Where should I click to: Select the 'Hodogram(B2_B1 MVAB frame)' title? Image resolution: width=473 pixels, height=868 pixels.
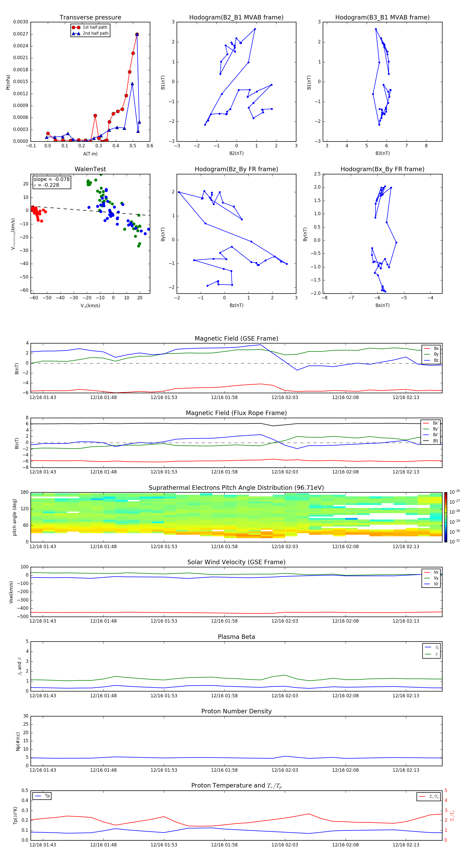tap(236, 18)
